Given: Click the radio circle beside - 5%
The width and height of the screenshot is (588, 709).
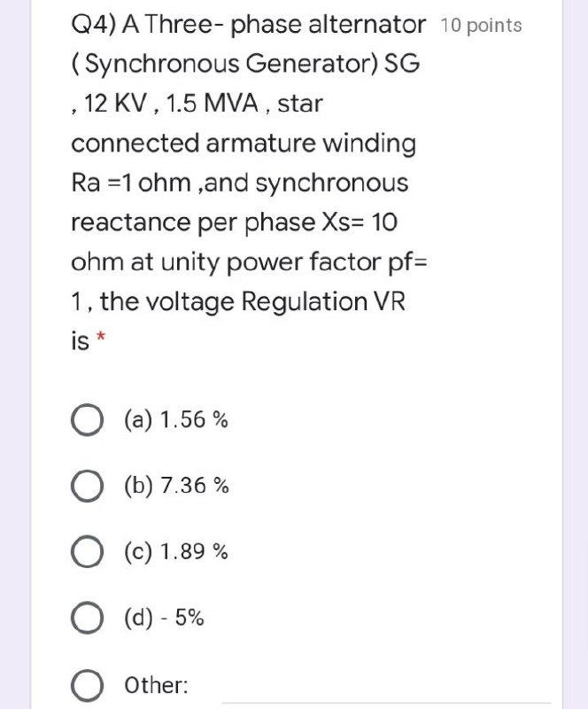Looking at the screenshot, I should (x=87, y=619).
